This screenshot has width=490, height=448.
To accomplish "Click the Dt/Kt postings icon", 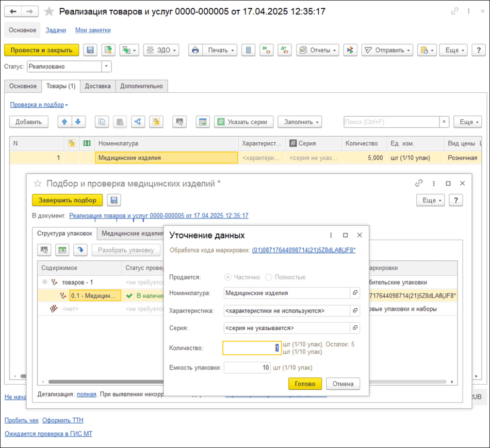I will click(284, 50).
